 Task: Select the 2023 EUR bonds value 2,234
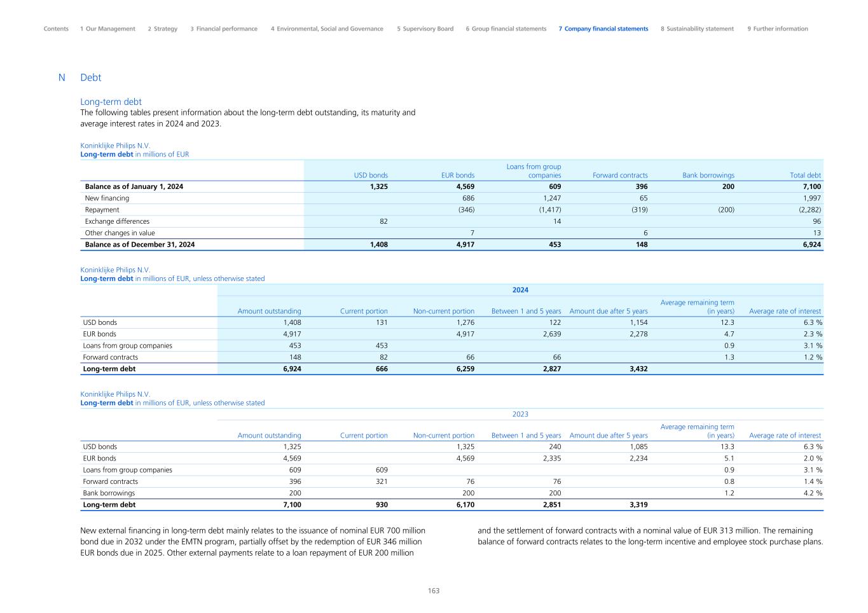(x=638, y=458)
